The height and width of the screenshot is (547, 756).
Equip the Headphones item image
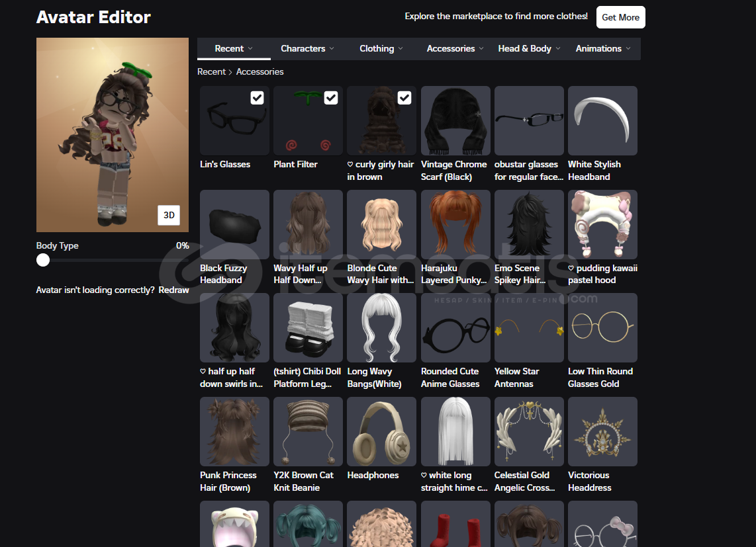tap(381, 431)
